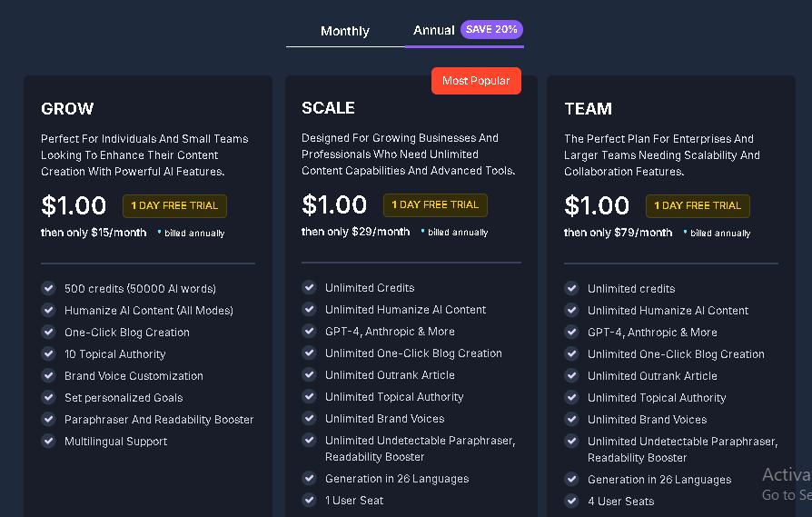Click the GROW plan $1.00 price
812x517 pixels.
[x=74, y=205]
